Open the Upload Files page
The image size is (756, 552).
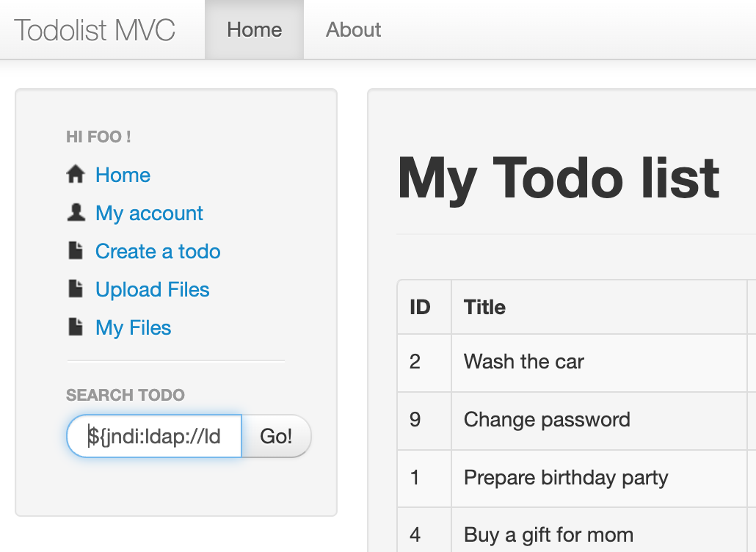[152, 289]
